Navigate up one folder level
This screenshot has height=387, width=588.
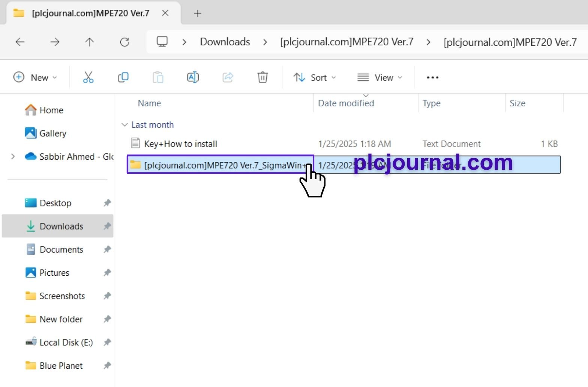pyautogui.click(x=89, y=42)
